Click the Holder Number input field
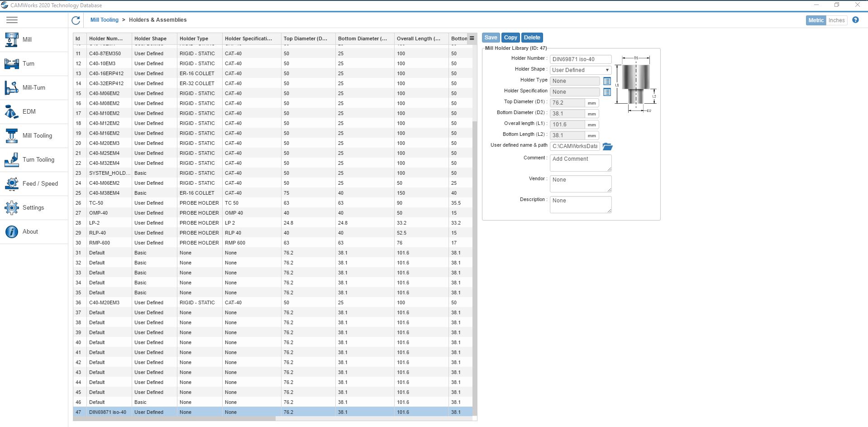Image resolution: width=868 pixels, height=427 pixels. pos(581,59)
